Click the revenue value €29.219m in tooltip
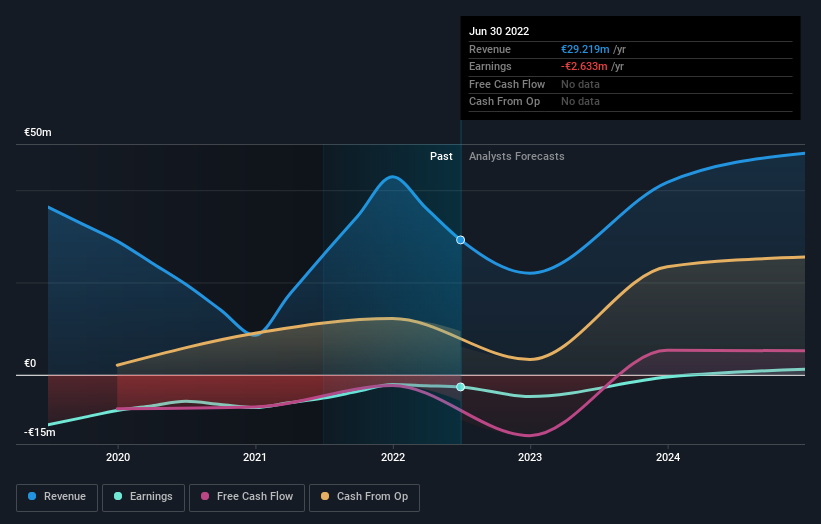Image resolution: width=821 pixels, height=524 pixels. click(x=585, y=49)
